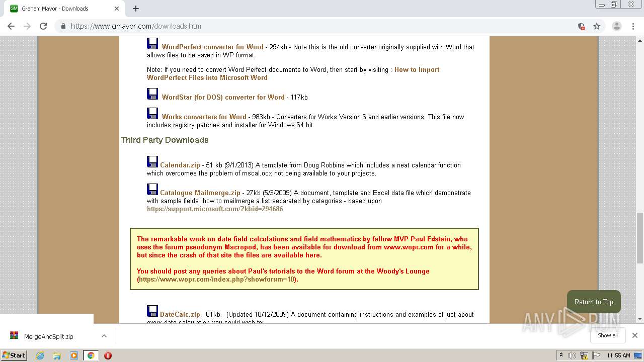The image size is (644, 362).
Task: Click the shield icon in the address bar
Action: coord(581,26)
